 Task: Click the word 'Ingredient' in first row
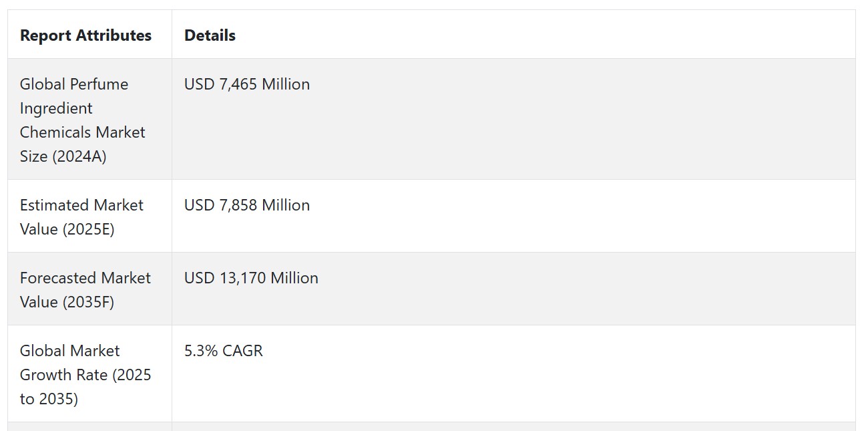pos(56,108)
